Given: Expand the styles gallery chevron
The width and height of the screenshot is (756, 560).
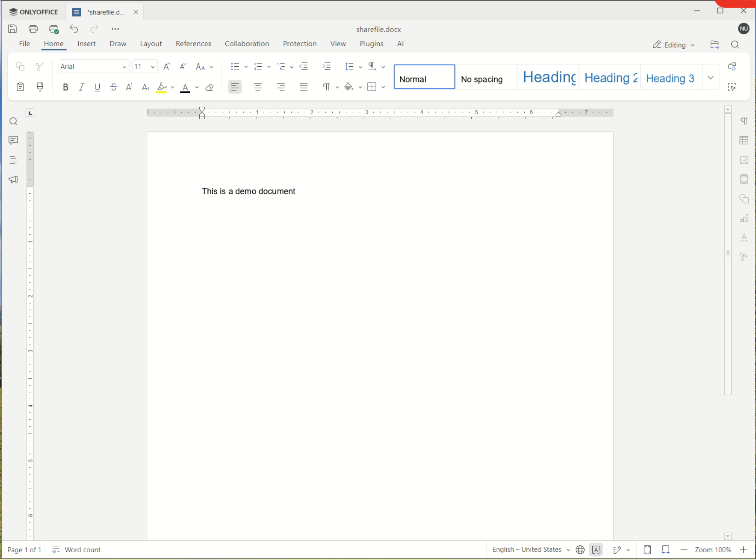Looking at the screenshot, I should point(711,78).
